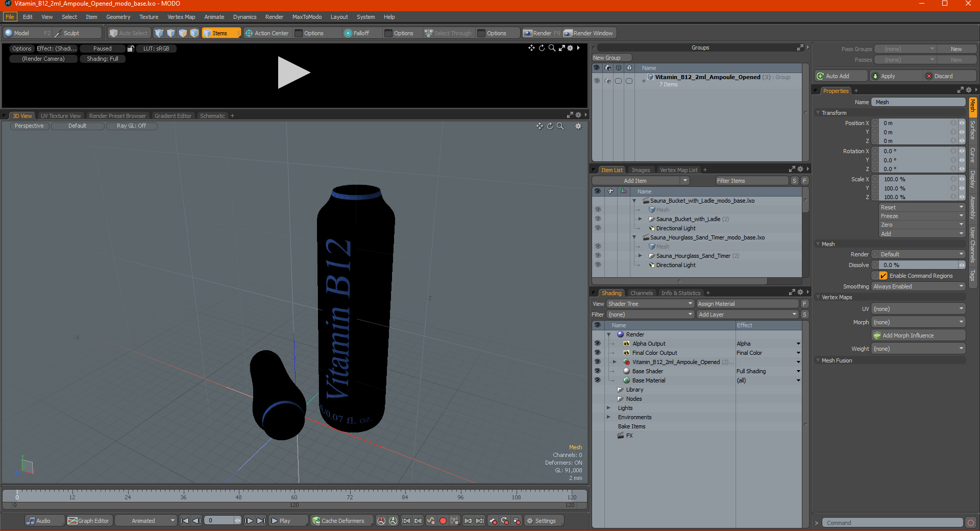
Task: Click Auto Add button
Action: [x=841, y=76]
